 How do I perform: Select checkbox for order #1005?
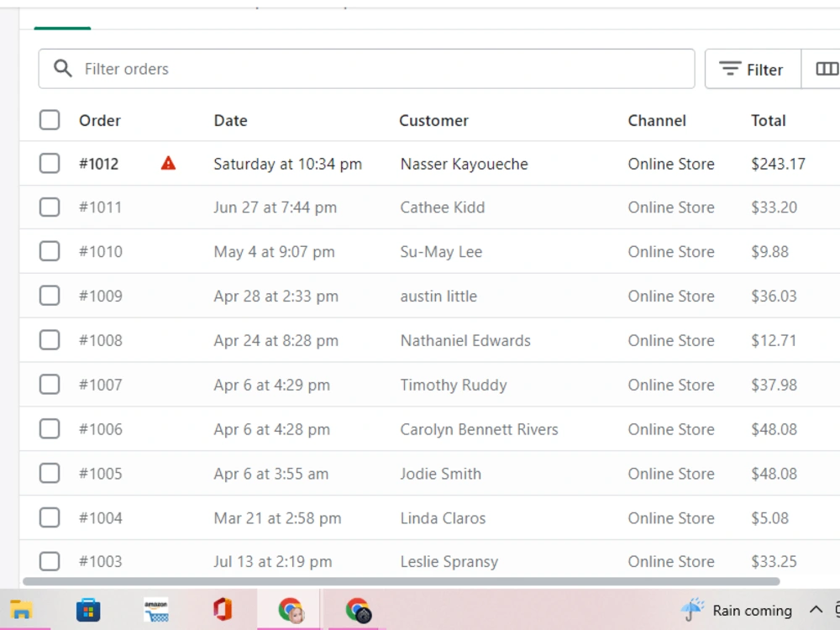(50, 474)
